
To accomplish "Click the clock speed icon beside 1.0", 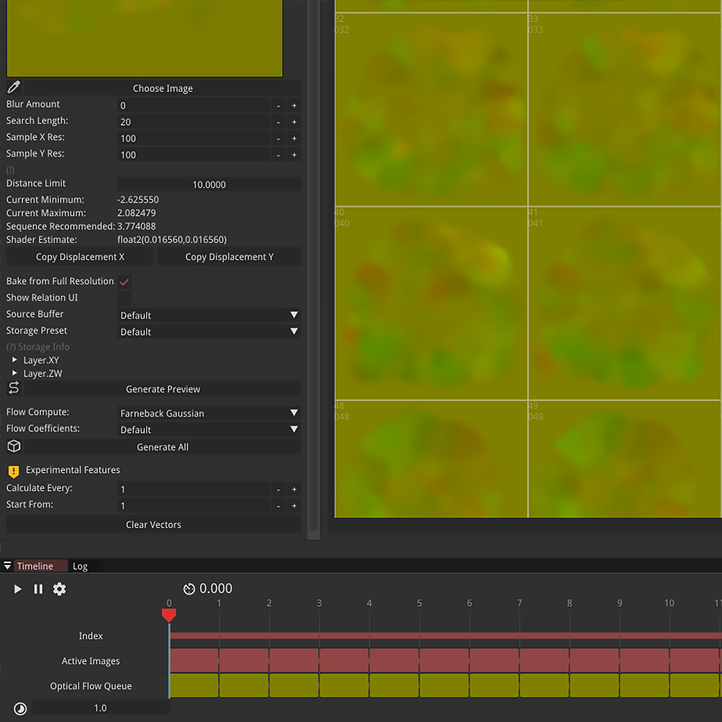I will click(x=20, y=709).
